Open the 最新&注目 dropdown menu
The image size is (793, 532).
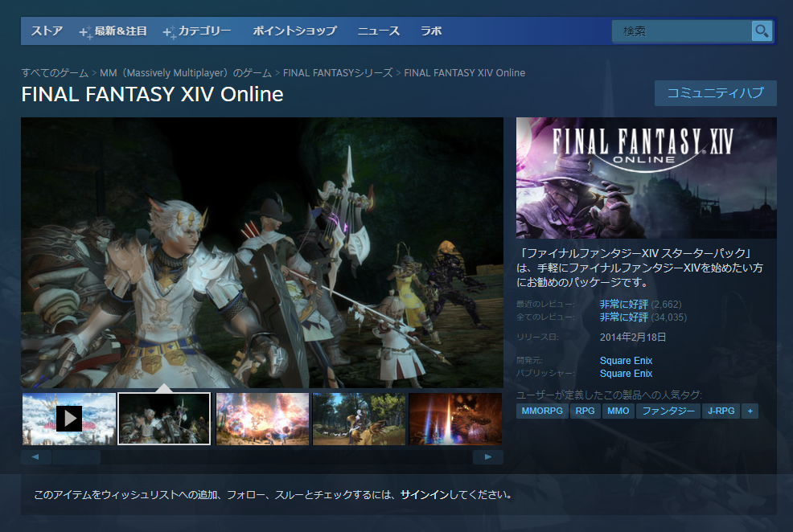113,31
